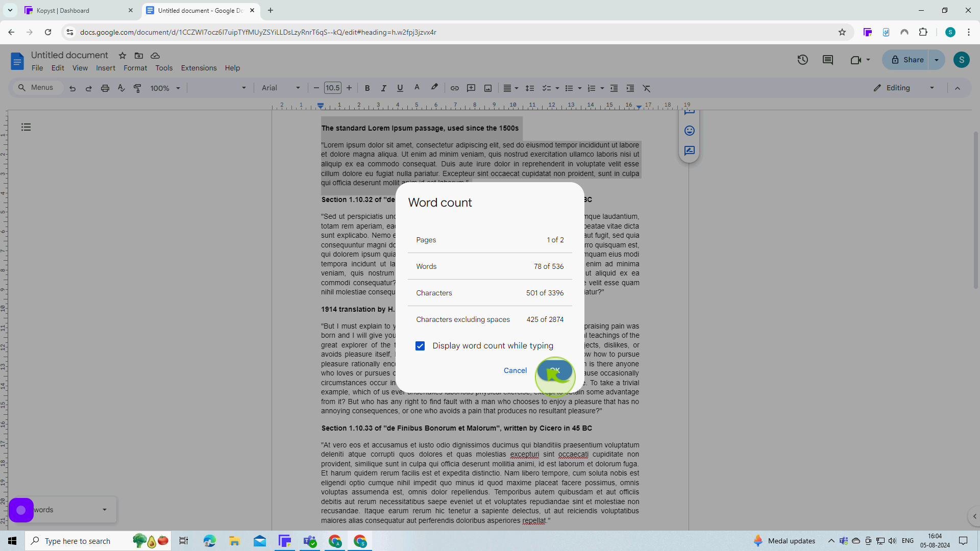Open the Google Docs home icon
This screenshot has height=551, width=980.
tap(17, 61)
